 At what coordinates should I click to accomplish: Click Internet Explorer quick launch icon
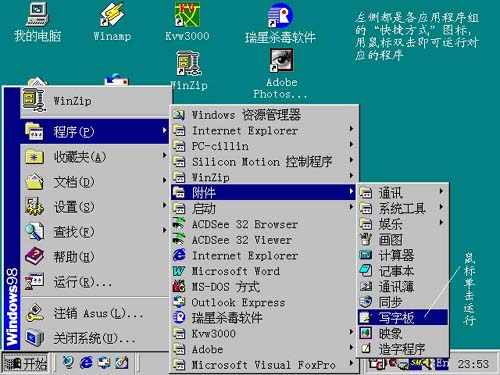pyautogui.click(x=86, y=363)
